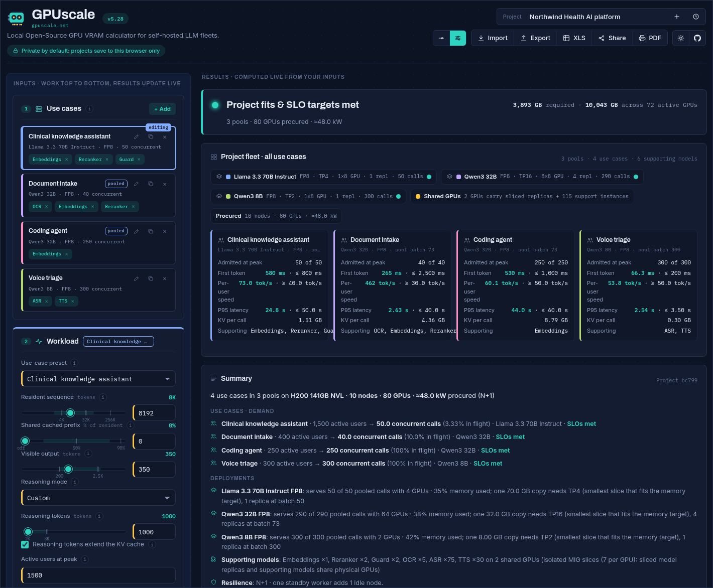
Task: Open the Workload use-case selector dropdown
Action: (x=118, y=342)
